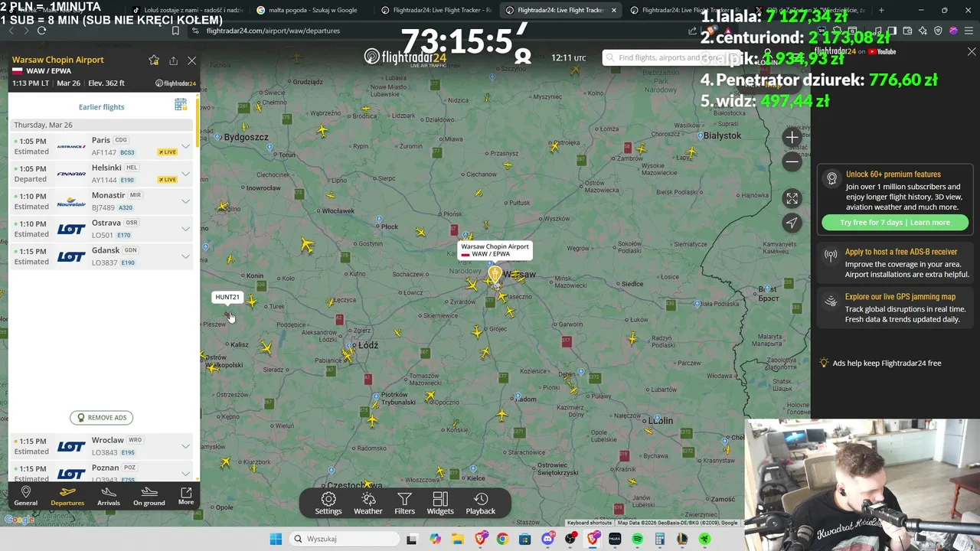Image resolution: width=980 pixels, height=551 pixels.
Task: Expand the Paris AF1147 flight row
Action: click(185, 146)
